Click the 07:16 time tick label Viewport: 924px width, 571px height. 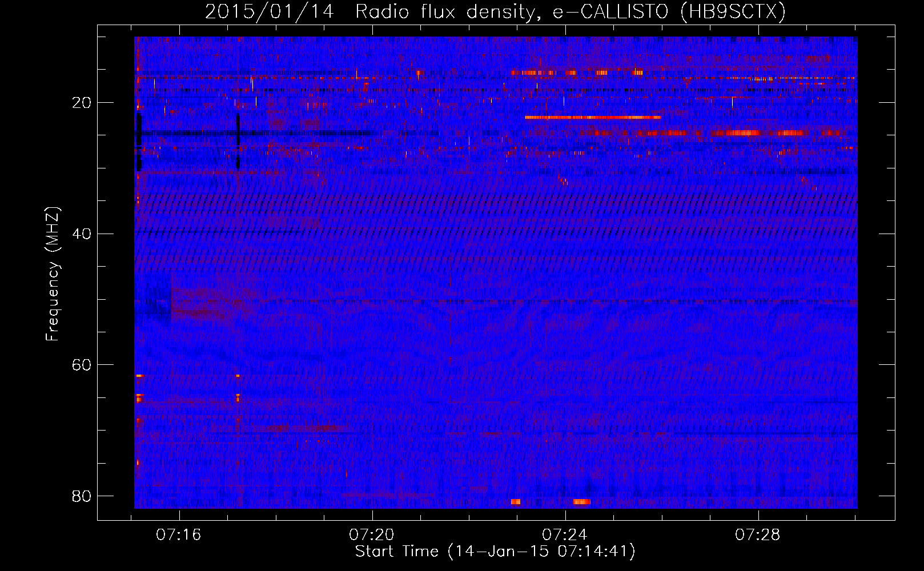click(x=179, y=535)
